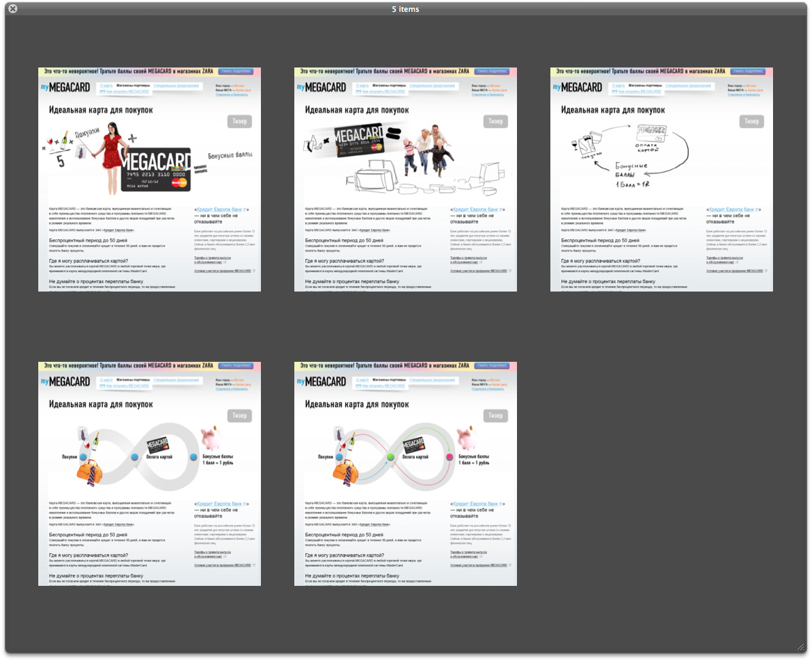Click the blue 'Покупки' dot in gray infinity thumbnail
This screenshot has width=812, height=661.
(x=83, y=457)
